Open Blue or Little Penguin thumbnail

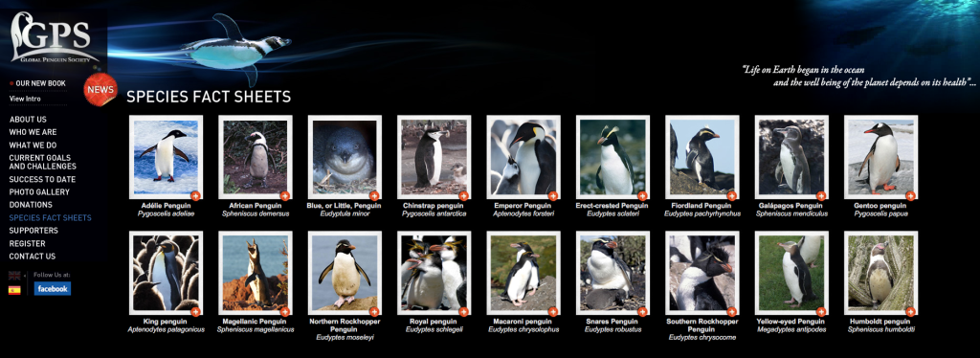(345, 157)
